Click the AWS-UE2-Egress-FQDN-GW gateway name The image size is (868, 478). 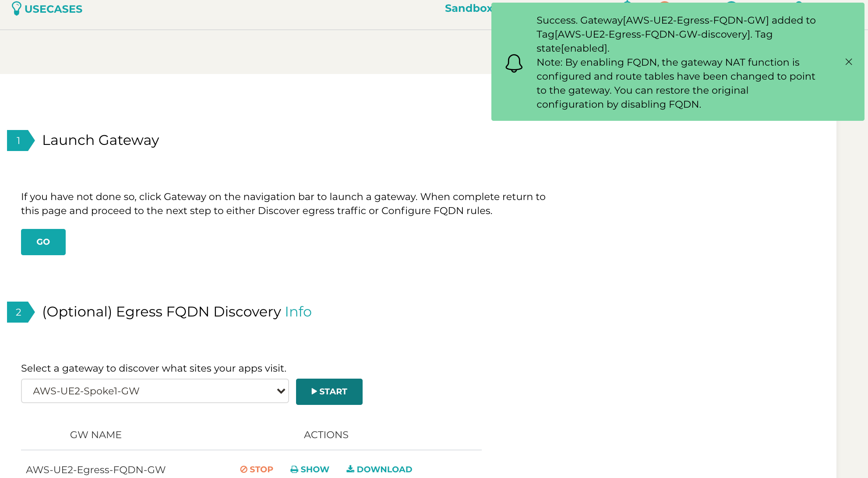(x=96, y=470)
